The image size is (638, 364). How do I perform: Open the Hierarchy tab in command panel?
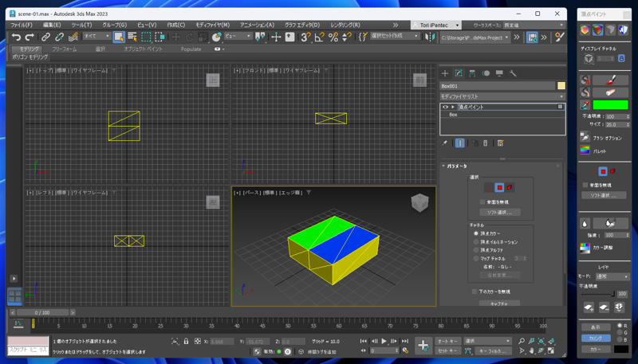tap(472, 73)
